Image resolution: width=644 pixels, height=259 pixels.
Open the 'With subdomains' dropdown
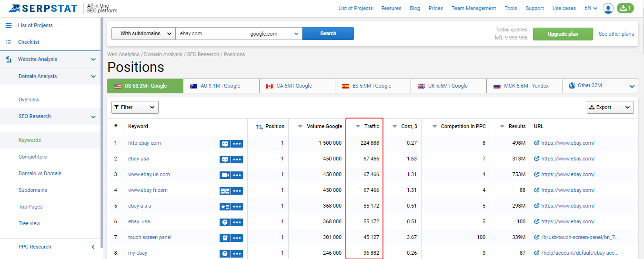point(143,34)
